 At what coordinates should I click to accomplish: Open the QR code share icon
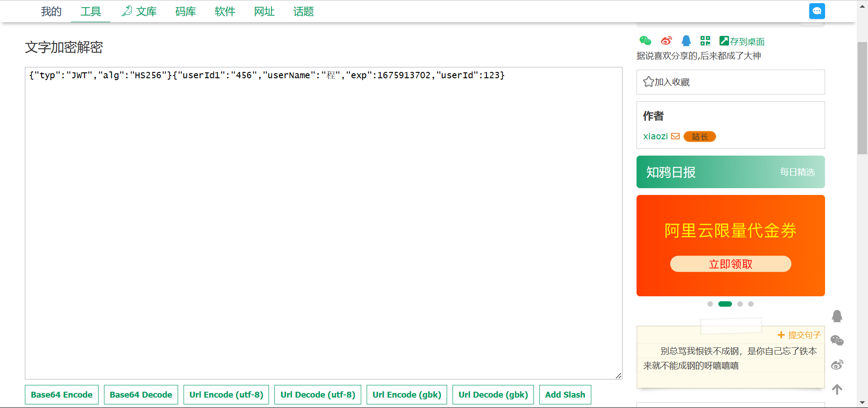coord(705,41)
